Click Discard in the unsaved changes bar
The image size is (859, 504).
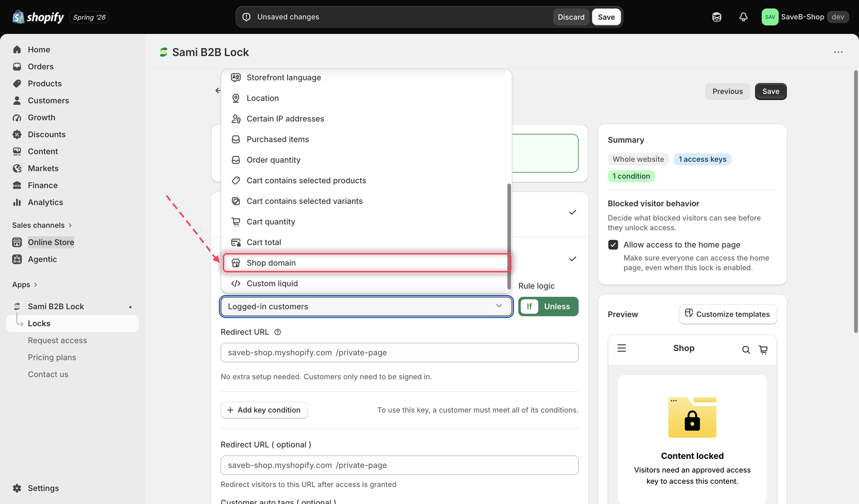click(x=571, y=17)
